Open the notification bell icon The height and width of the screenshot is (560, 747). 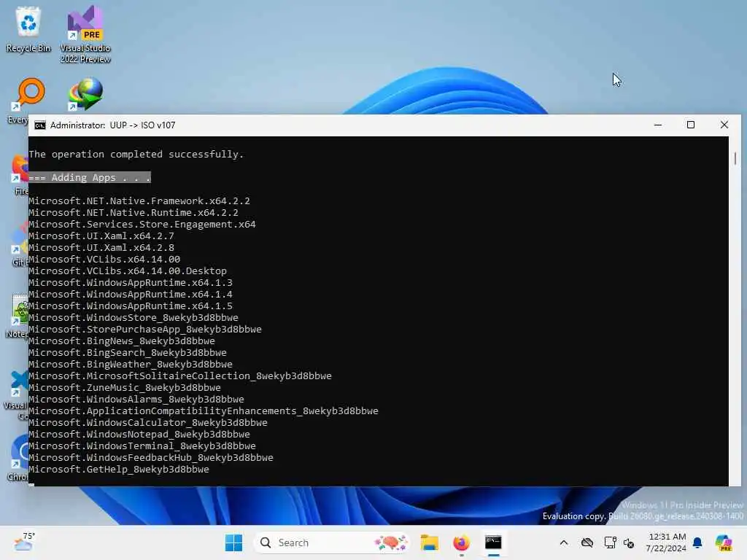click(x=697, y=542)
